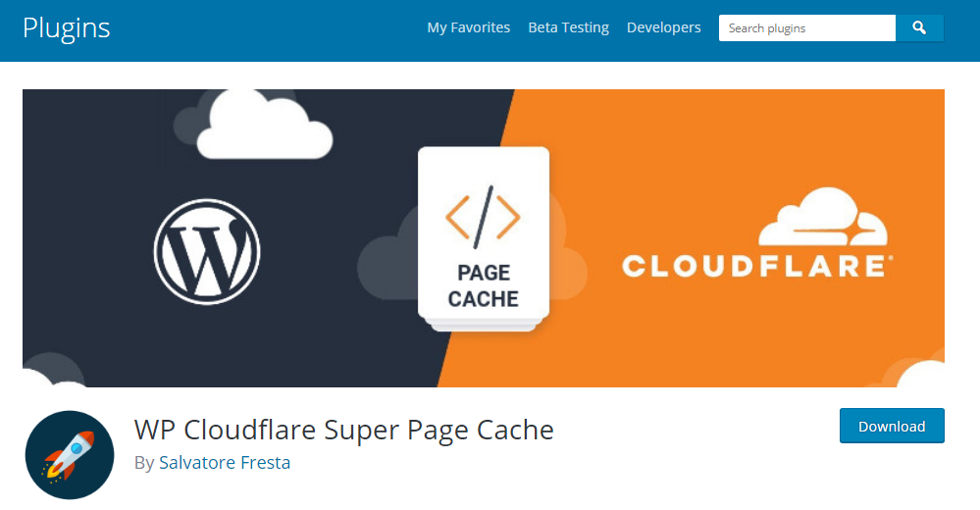Click the Download button
The image size is (980, 510).
tap(892, 426)
